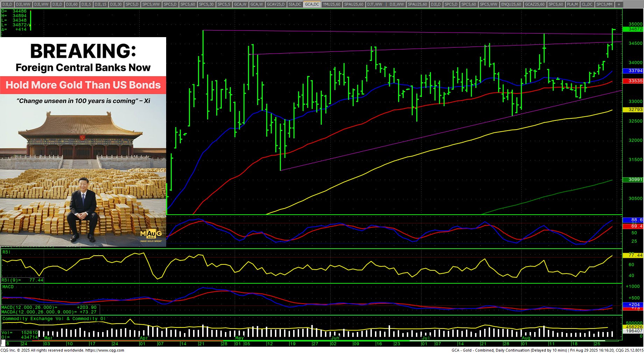Click the RSI pane title label
The image size is (644, 353).
[x=6, y=252]
